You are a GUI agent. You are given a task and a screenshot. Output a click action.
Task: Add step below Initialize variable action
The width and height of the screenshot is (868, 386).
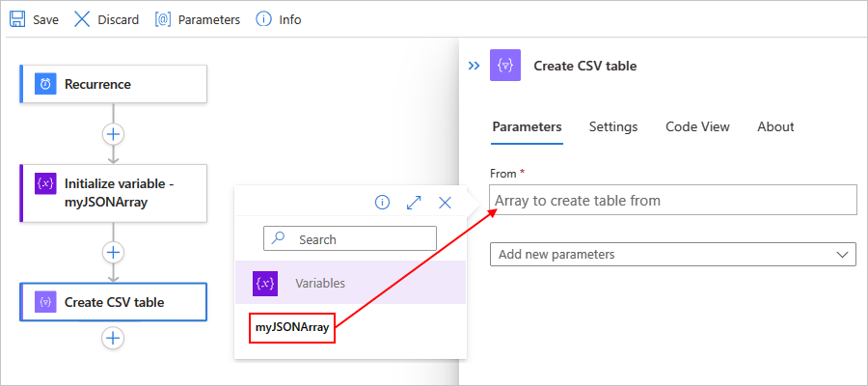pyautogui.click(x=114, y=253)
